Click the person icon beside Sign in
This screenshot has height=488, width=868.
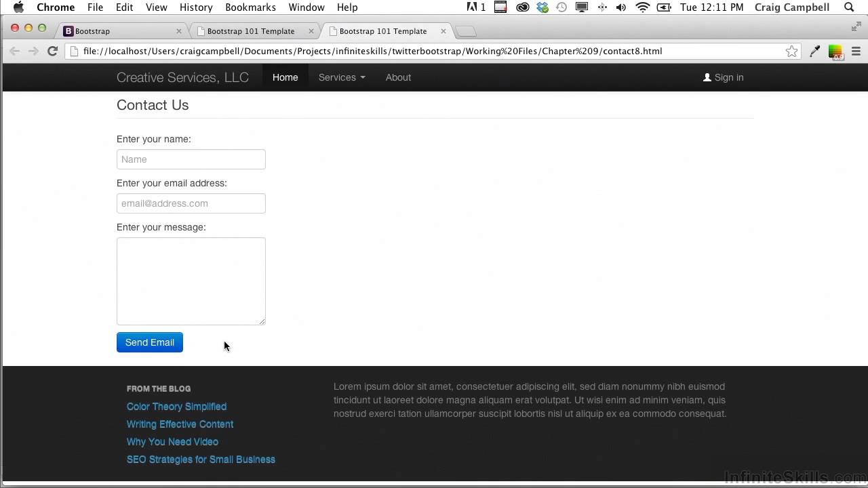(707, 77)
